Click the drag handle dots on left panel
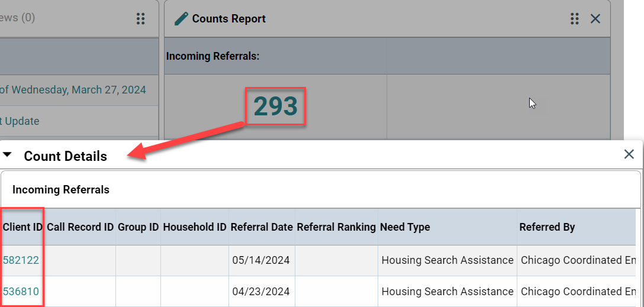 (140, 18)
